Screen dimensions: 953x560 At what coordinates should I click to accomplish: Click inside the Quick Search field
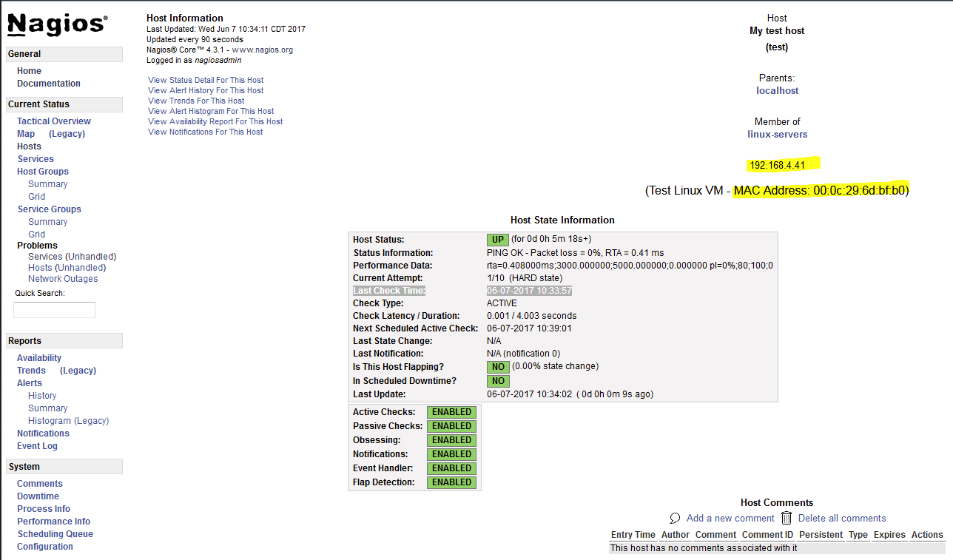click(54, 310)
